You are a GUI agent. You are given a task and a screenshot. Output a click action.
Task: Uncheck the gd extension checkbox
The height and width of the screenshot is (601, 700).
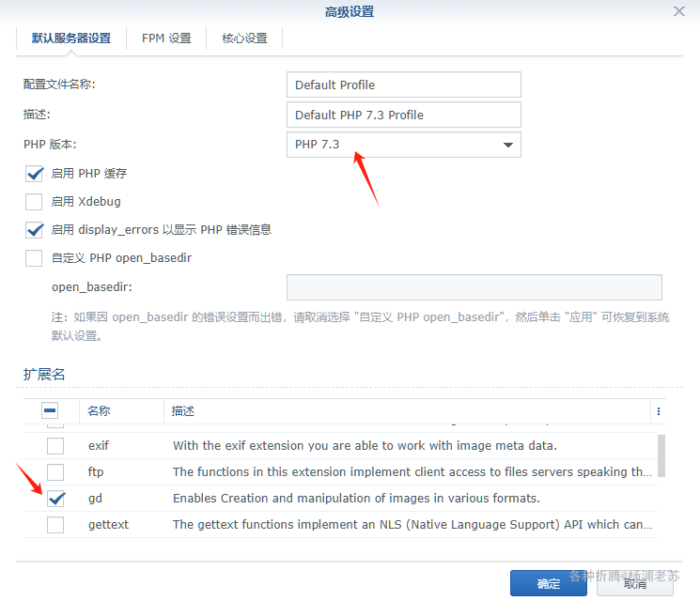(55, 499)
